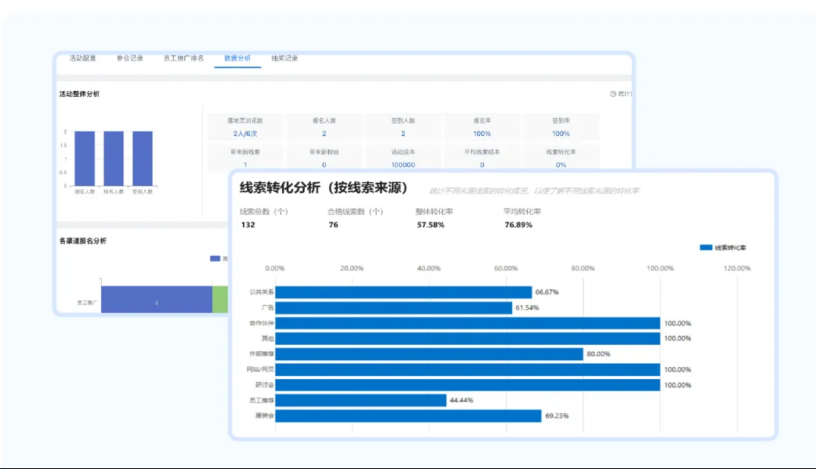The height and width of the screenshot is (469, 816).
Task: Click the 展销会 bar at 69.23%
Action: tap(408, 416)
